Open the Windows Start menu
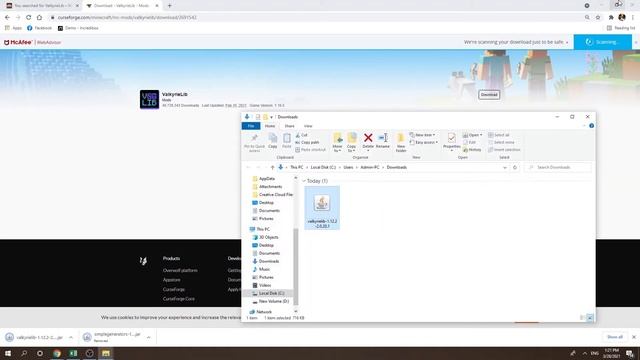640x360 pixels. [8, 353]
